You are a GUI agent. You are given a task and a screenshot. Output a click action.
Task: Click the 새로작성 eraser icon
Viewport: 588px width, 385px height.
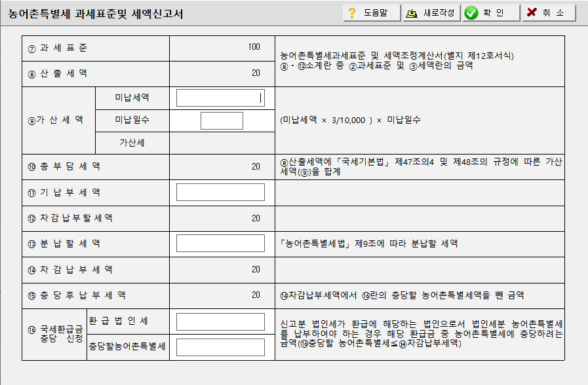412,14
